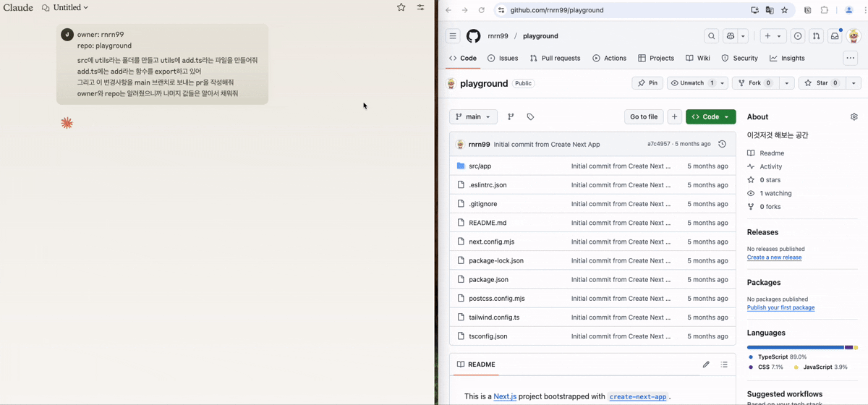Open the main branch selector

(473, 116)
